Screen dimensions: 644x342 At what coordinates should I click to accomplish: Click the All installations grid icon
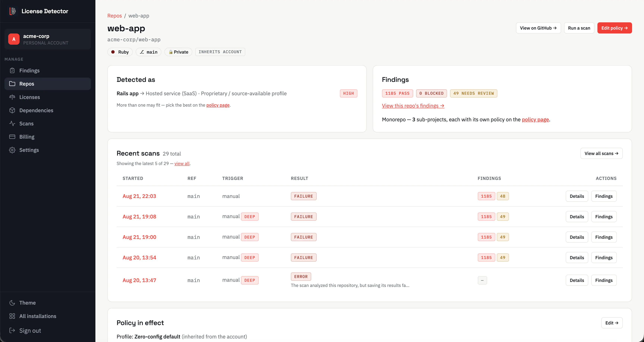(x=12, y=316)
